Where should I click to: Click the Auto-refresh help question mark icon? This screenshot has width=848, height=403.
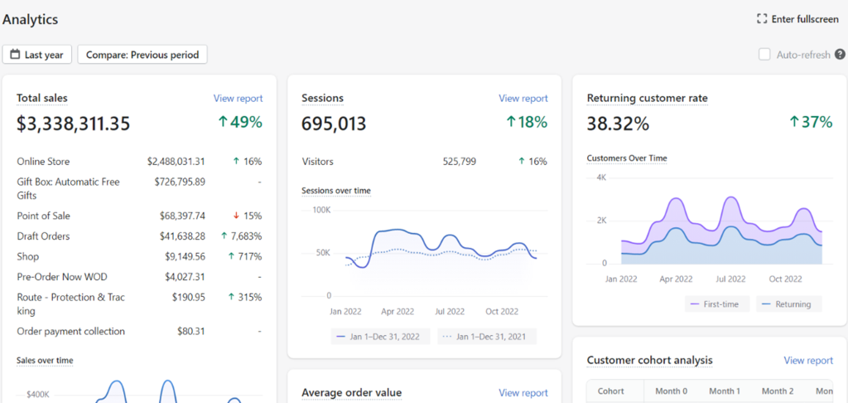point(840,54)
